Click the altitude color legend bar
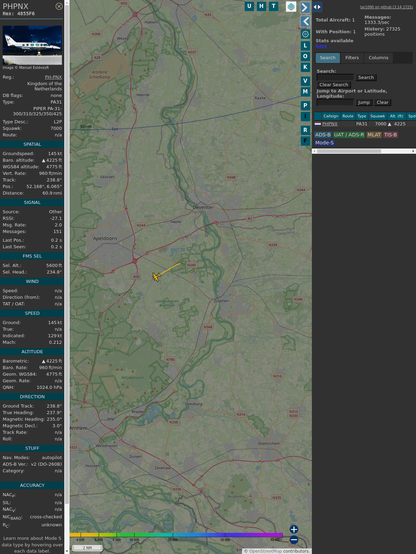Screen dimensions: 416x554 176,535
